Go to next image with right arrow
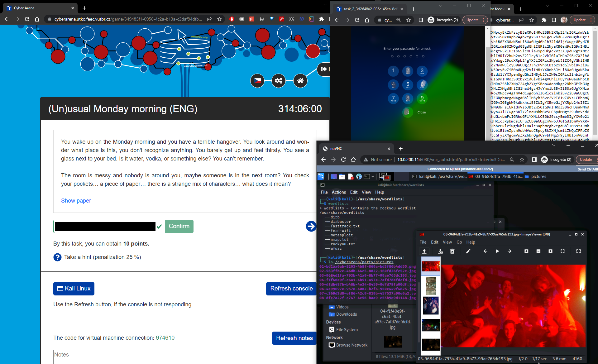Viewport: 598px width, 364px height. [x=509, y=251]
